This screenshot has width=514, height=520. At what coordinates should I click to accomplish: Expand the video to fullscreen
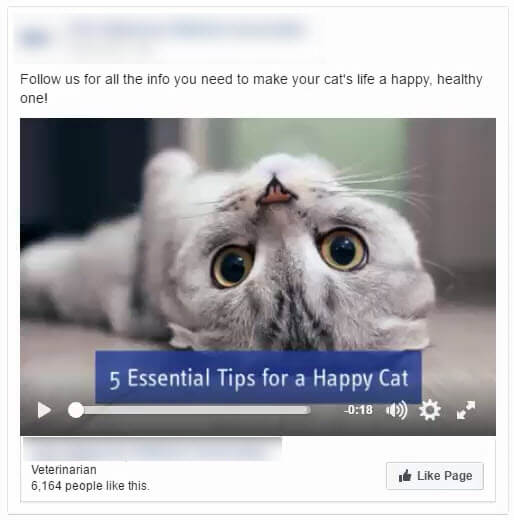click(465, 410)
